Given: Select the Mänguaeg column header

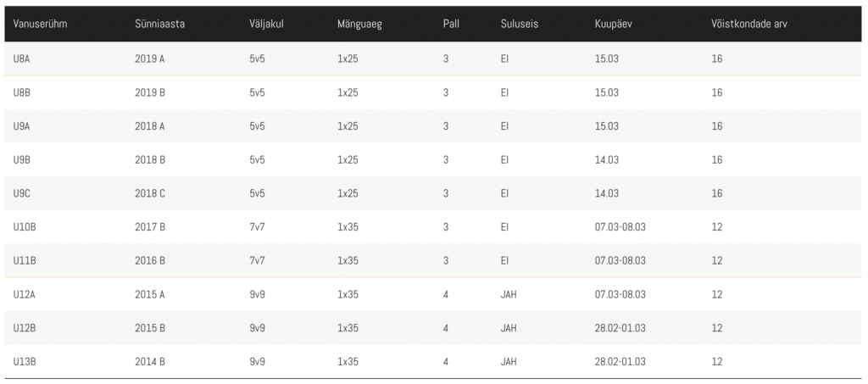Looking at the screenshot, I should coord(359,25).
